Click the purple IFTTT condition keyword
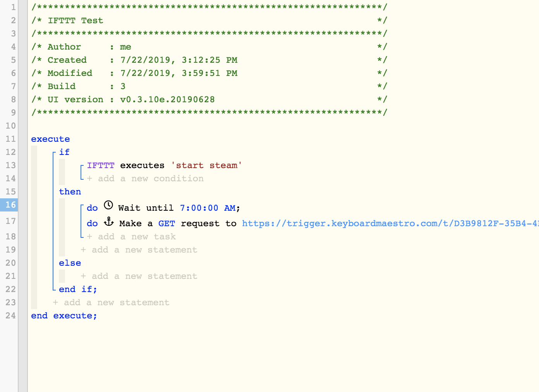This screenshot has width=539, height=392. pyautogui.click(x=101, y=165)
